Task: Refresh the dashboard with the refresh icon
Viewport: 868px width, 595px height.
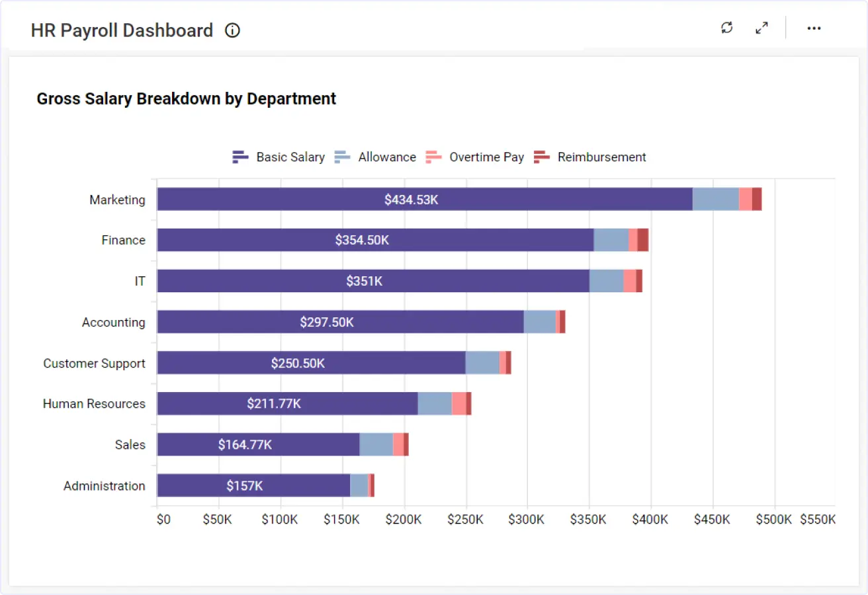Action: pos(727,28)
